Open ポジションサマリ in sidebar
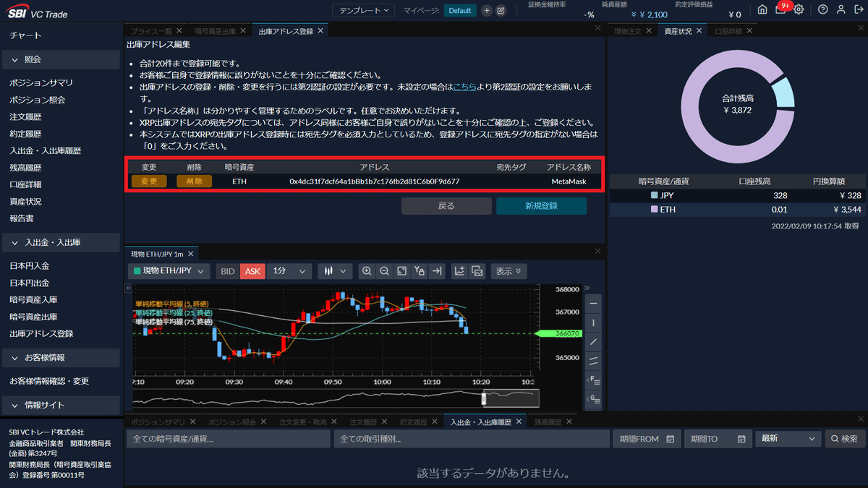Image resolution: width=868 pixels, height=488 pixels. click(x=41, y=83)
